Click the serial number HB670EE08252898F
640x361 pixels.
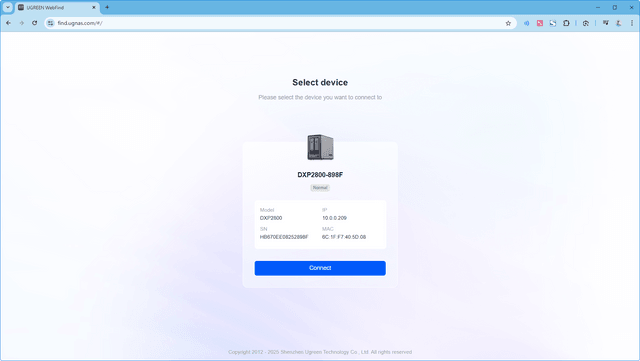pos(284,237)
